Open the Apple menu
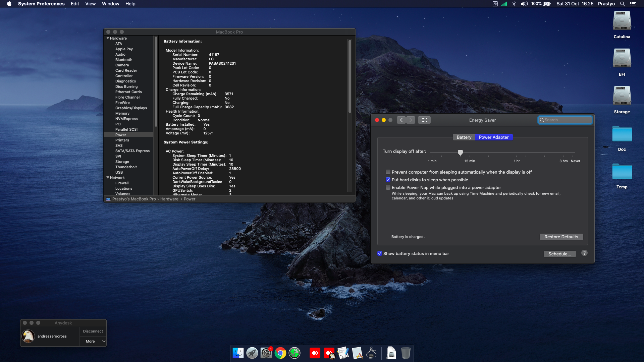This screenshot has height=362, width=644. click(9, 4)
